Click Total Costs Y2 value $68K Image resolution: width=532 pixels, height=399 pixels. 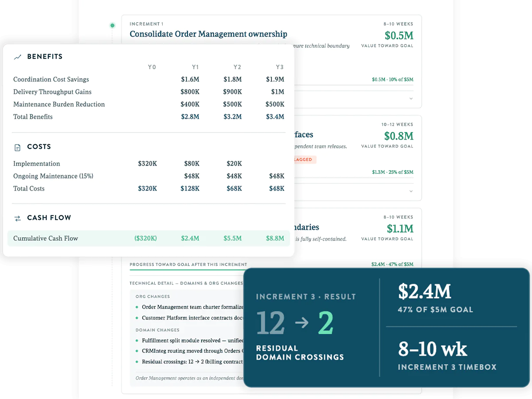235,188
